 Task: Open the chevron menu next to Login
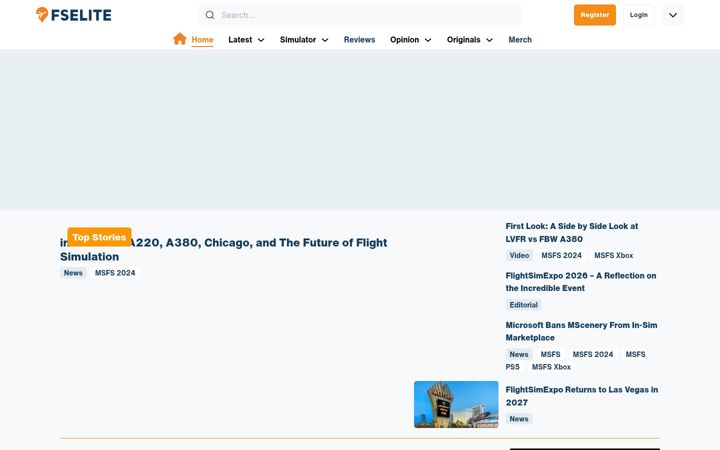click(673, 15)
